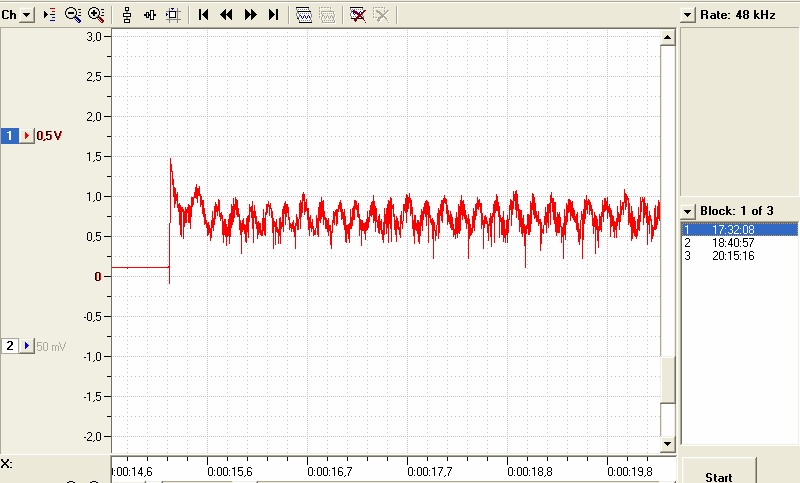This screenshot has width=800, height=483.
Task: Click the vertical scrollbar down arrow
Action: [x=668, y=443]
